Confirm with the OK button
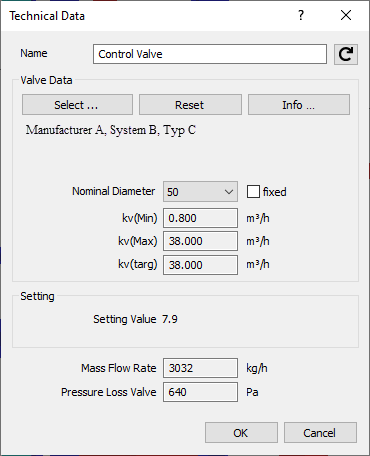Screen dimensions: 370x456 tap(241, 433)
